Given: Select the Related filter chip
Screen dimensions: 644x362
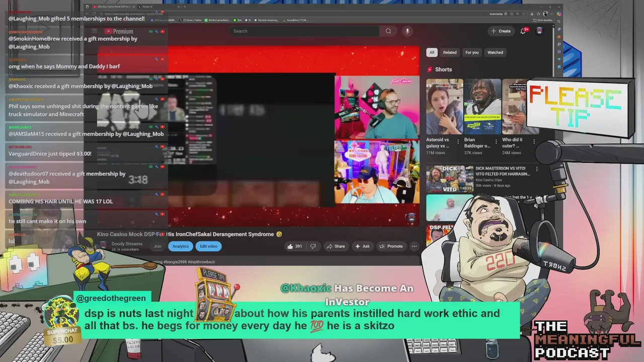Looking at the screenshot, I should [x=450, y=52].
